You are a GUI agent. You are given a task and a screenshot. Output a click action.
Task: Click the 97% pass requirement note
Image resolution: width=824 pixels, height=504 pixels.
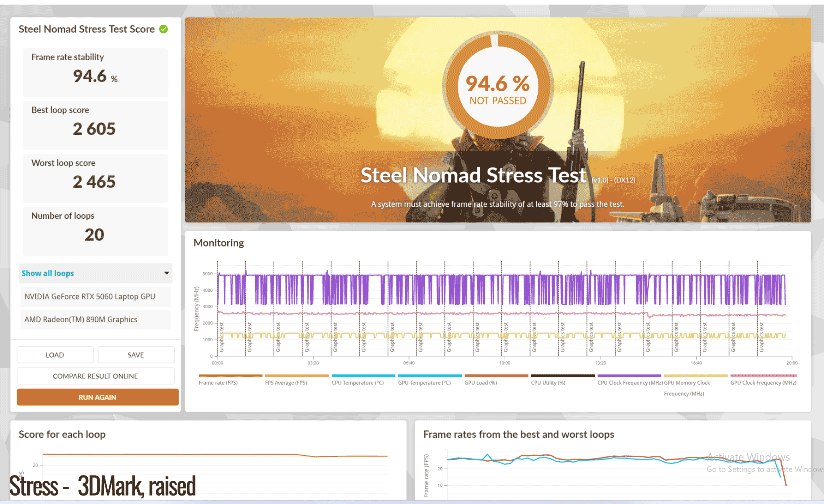[x=497, y=204]
